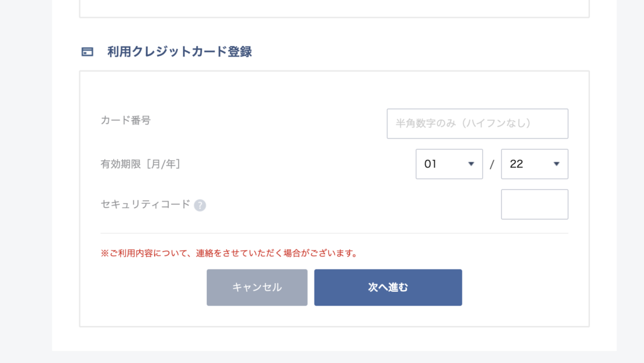Click the empty panel above the card section
This screenshot has height=363, width=644.
(335, 8)
